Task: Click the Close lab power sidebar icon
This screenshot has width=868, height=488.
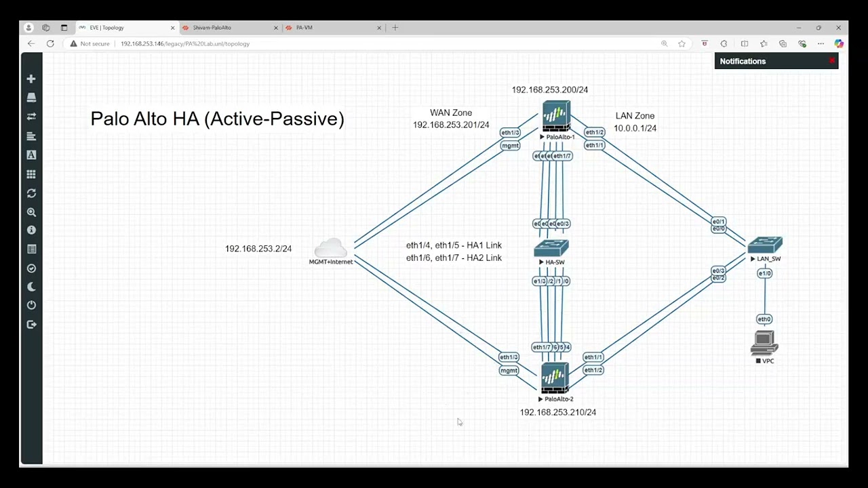Action: pyautogui.click(x=31, y=306)
